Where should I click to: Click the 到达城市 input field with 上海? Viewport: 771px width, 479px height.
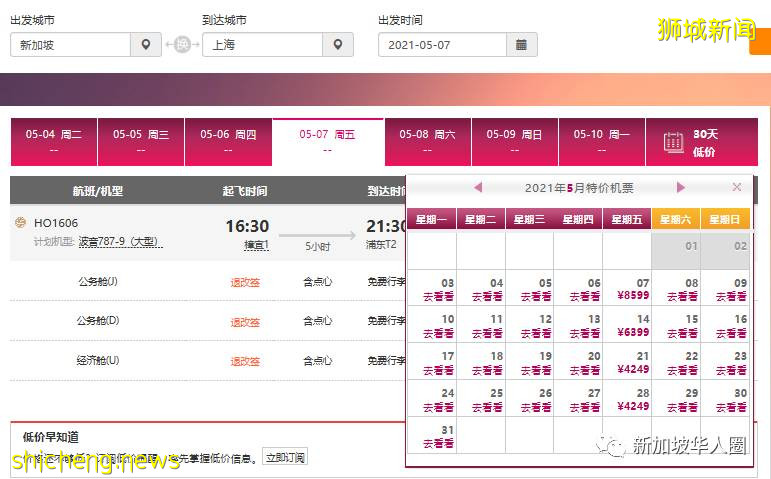pyautogui.click(x=262, y=45)
